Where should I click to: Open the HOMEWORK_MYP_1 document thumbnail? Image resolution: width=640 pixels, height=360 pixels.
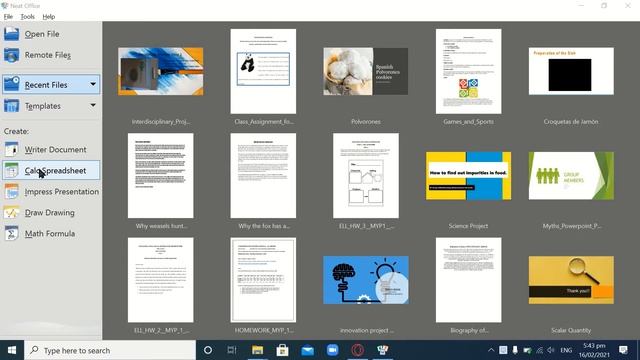(263, 280)
